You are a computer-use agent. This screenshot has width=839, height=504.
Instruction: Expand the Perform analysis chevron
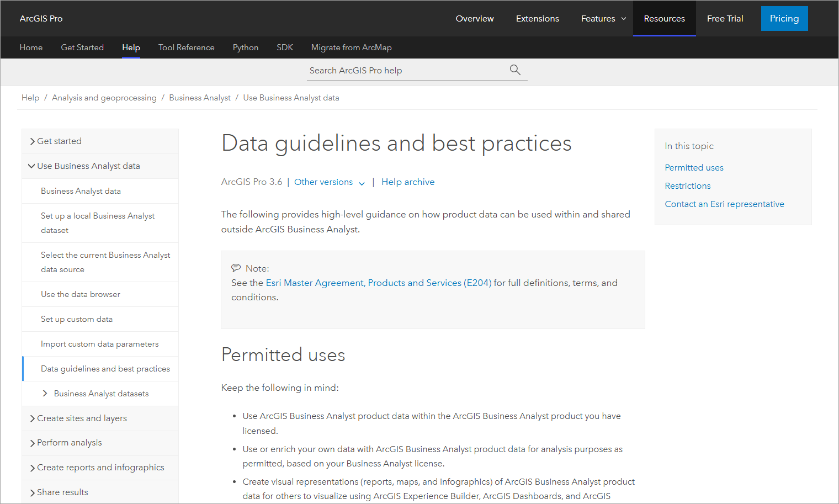33,443
